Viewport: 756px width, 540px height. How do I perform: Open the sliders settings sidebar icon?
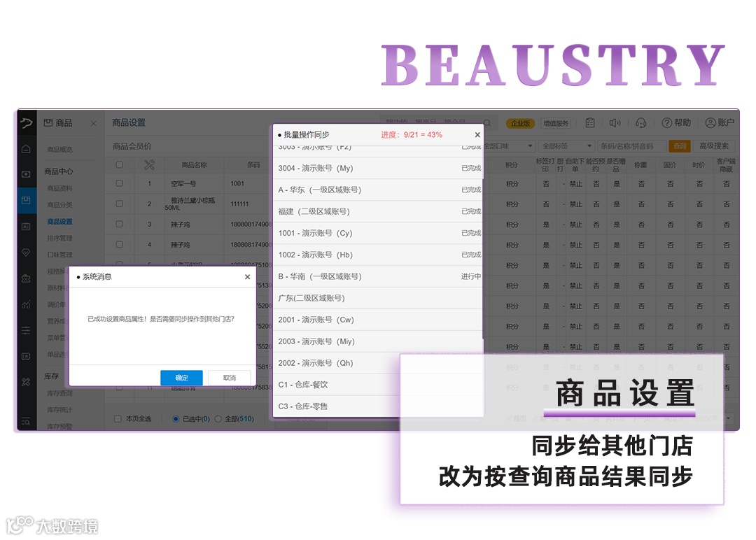26,330
